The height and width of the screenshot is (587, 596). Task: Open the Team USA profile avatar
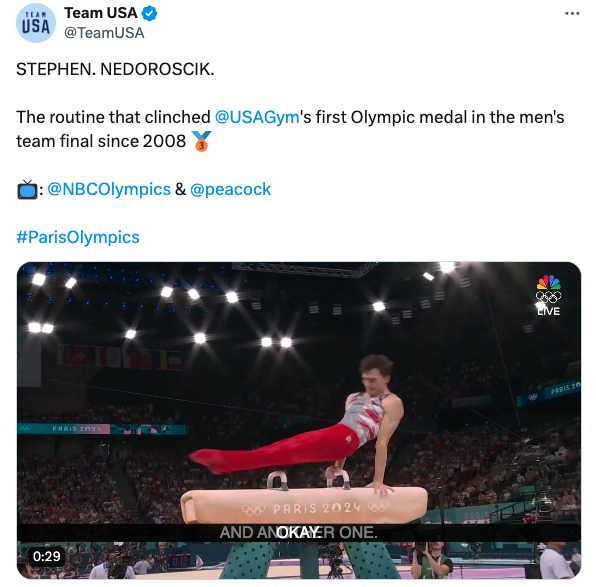(x=36, y=23)
